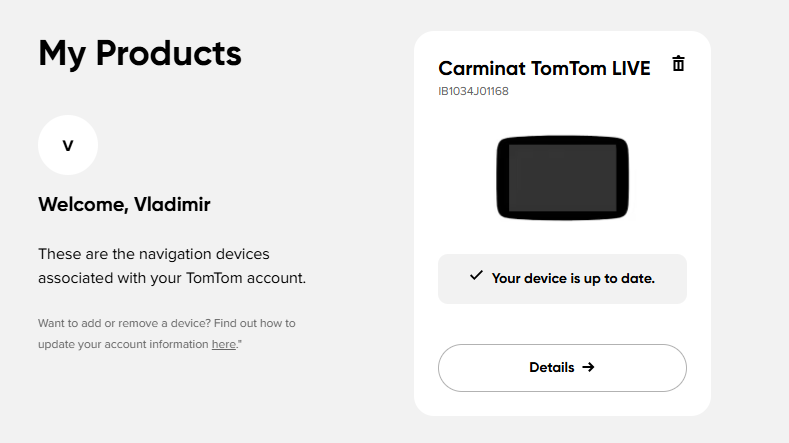This screenshot has height=443, width=789.
Task: Click the "Welcome, Vladimir" greeting
Action: [124, 205]
